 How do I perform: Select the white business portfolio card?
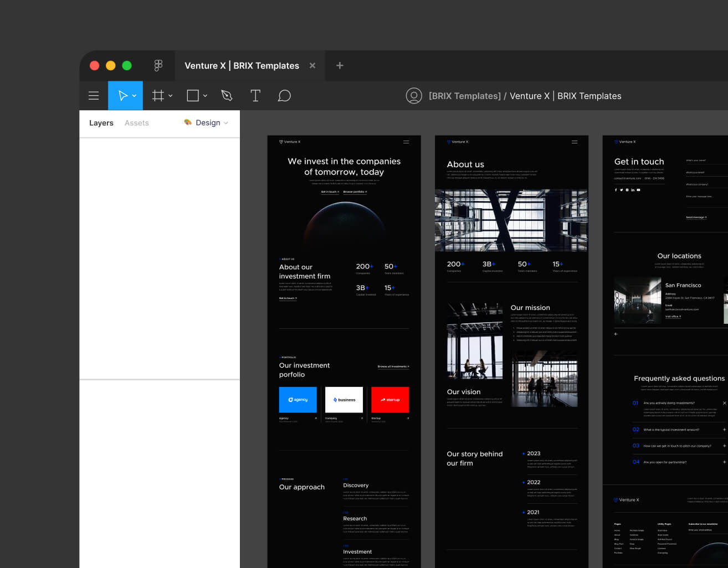click(x=344, y=400)
